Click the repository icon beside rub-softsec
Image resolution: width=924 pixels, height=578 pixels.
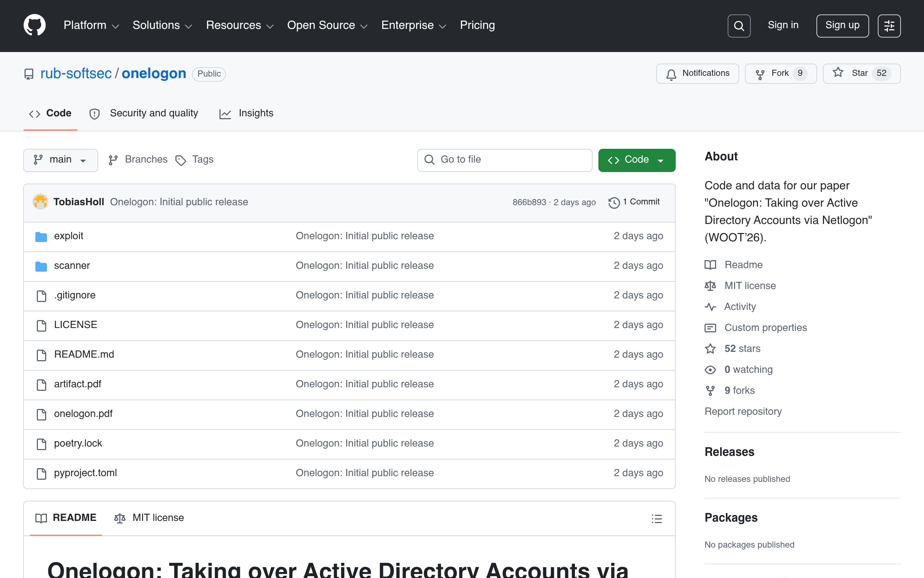[29, 74]
